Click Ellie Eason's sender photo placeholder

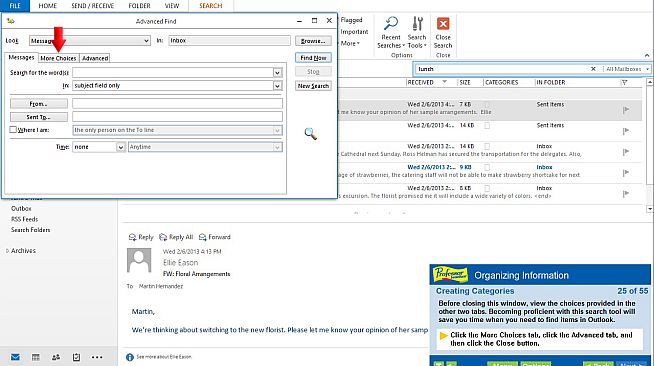tap(139, 261)
